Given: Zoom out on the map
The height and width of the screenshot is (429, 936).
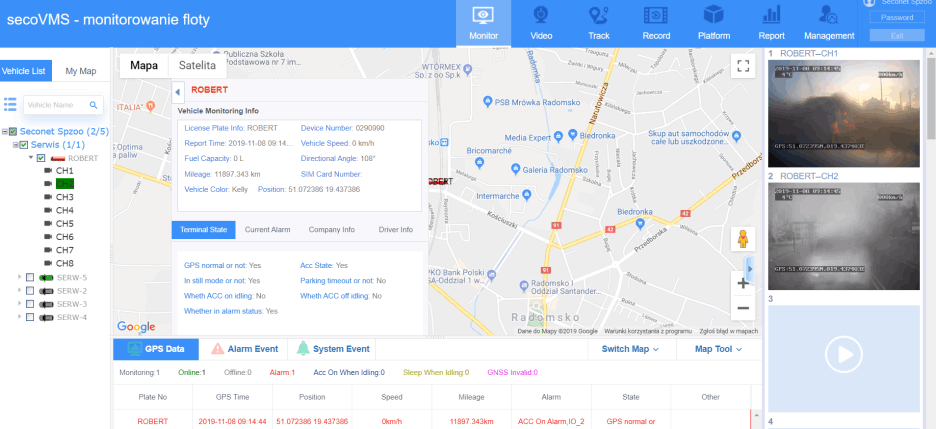Looking at the screenshot, I should point(743,308).
